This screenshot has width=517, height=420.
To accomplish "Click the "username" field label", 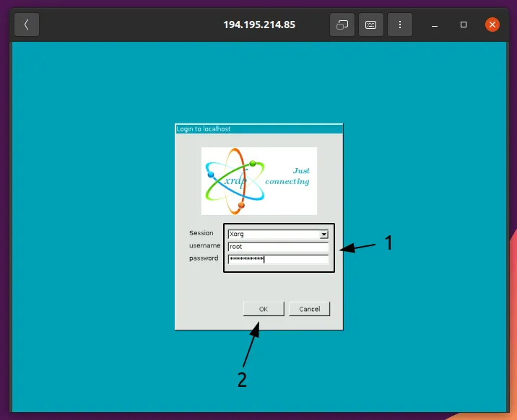I will pyautogui.click(x=204, y=245).
